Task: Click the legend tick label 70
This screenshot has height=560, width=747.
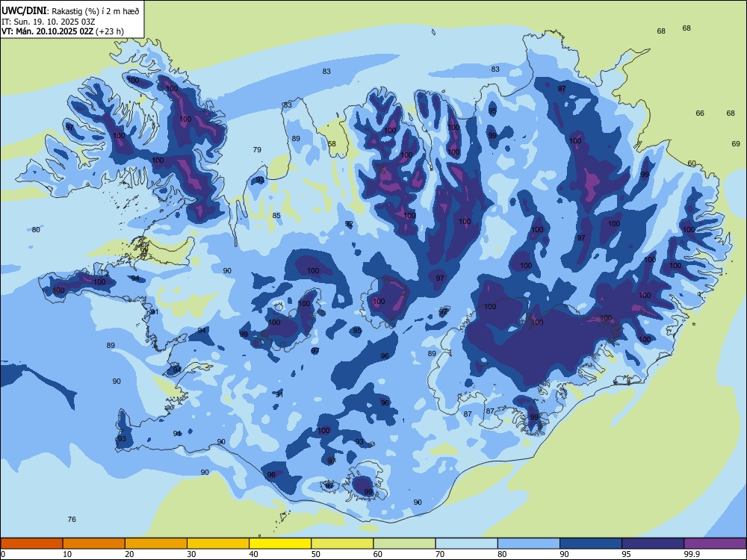Action: click(440, 554)
